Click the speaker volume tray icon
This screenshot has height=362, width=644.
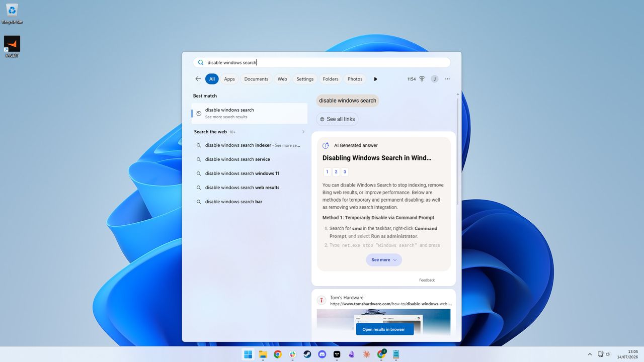click(608, 354)
